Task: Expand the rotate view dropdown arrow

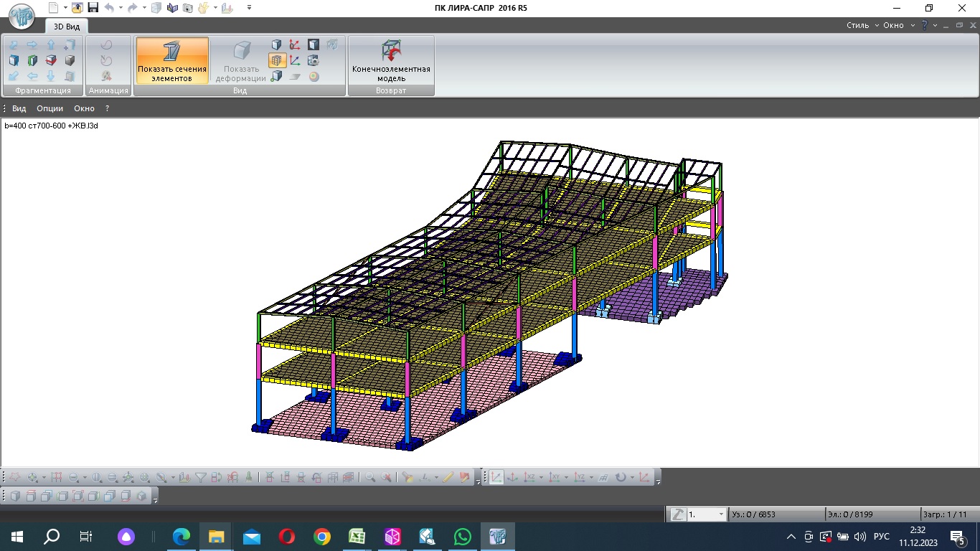Action: (x=632, y=478)
